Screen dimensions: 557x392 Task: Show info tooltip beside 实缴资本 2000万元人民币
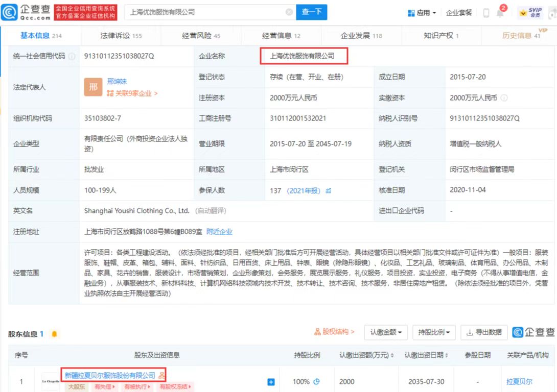pyautogui.click(x=504, y=98)
